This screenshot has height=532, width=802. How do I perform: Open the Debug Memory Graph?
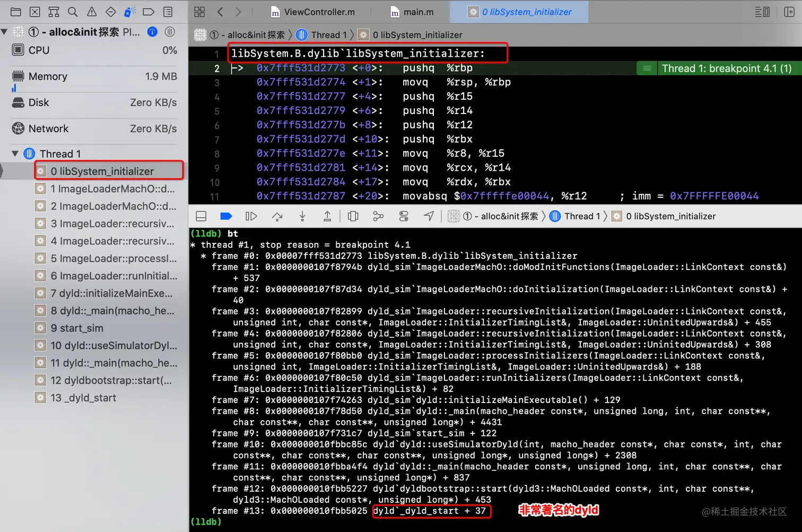click(378, 216)
